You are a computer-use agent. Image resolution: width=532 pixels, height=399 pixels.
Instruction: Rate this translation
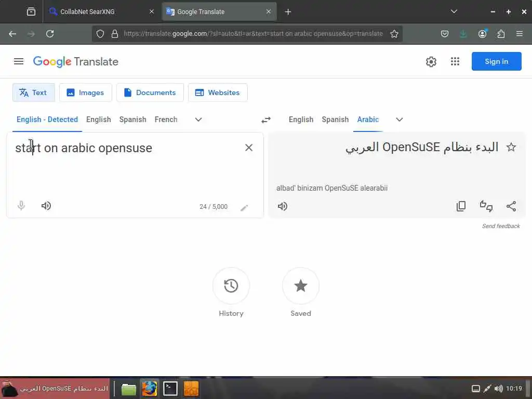click(486, 206)
